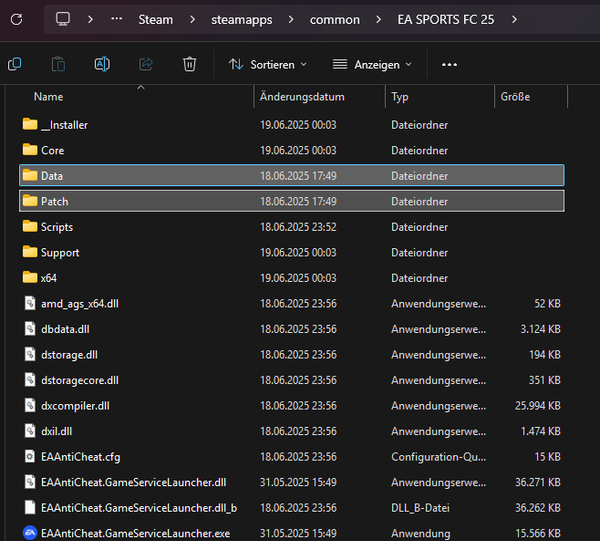Sort by Änderungsdatum column header

(302, 97)
